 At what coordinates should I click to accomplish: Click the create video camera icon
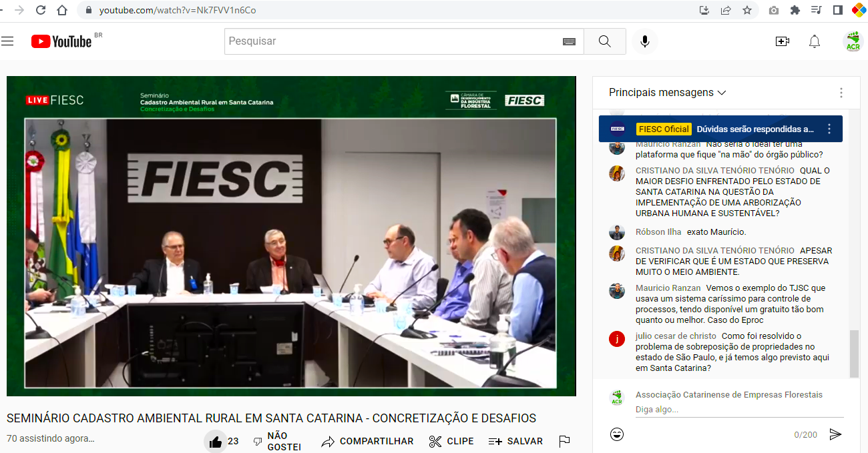point(783,41)
